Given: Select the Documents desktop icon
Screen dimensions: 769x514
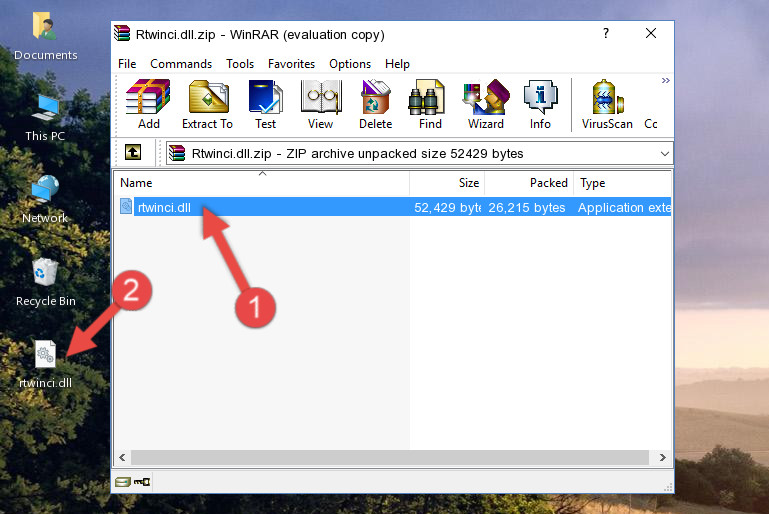Looking at the screenshot, I should point(45,37).
